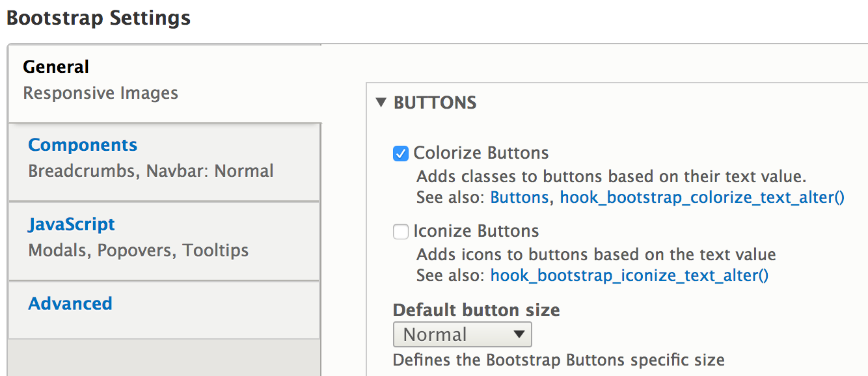The height and width of the screenshot is (376, 868).
Task: Collapse the BUTTONS section triangle
Action: click(x=381, y=103)
